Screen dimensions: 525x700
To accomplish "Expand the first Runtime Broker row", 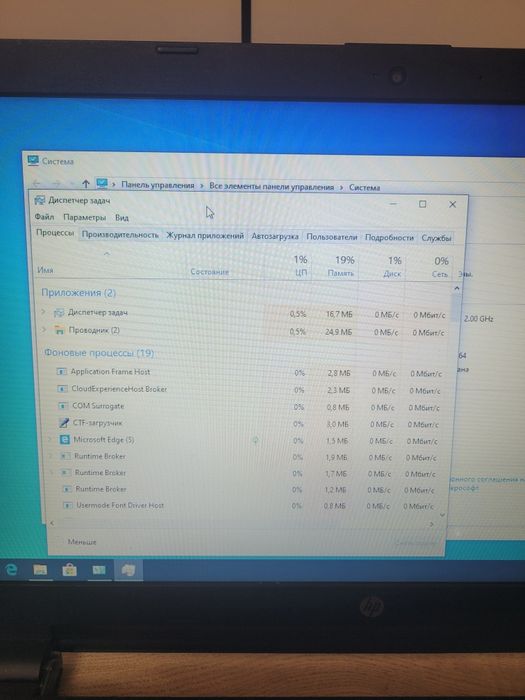I will point(51,456).
